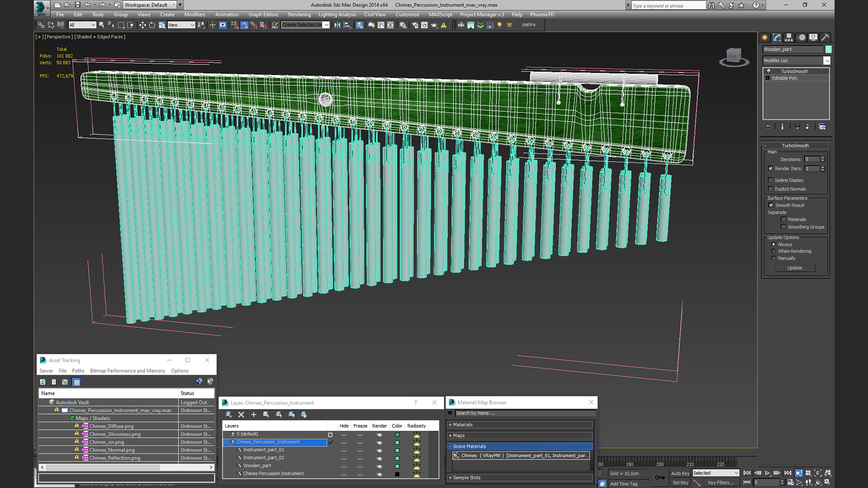Click the TurboSmooth Update button

point(795,268)
